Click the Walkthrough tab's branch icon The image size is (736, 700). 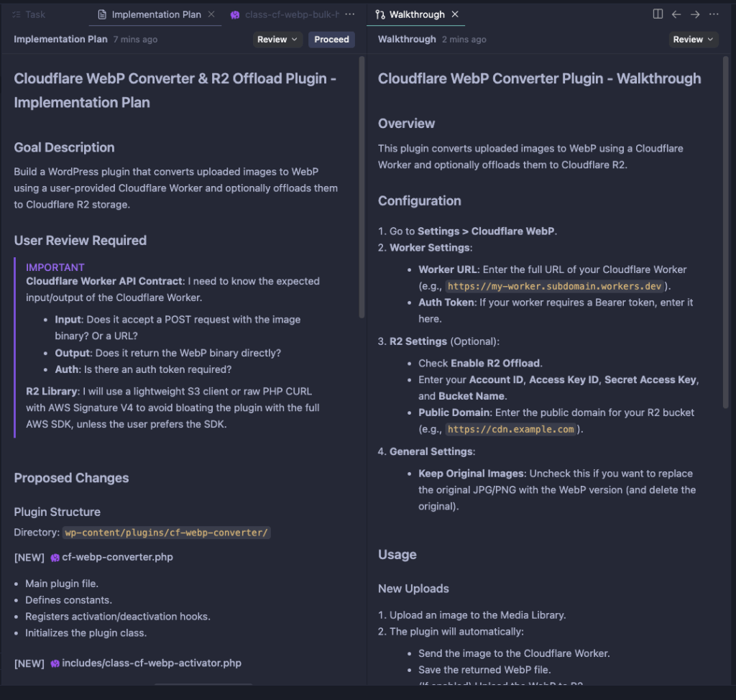click(380, 14)
